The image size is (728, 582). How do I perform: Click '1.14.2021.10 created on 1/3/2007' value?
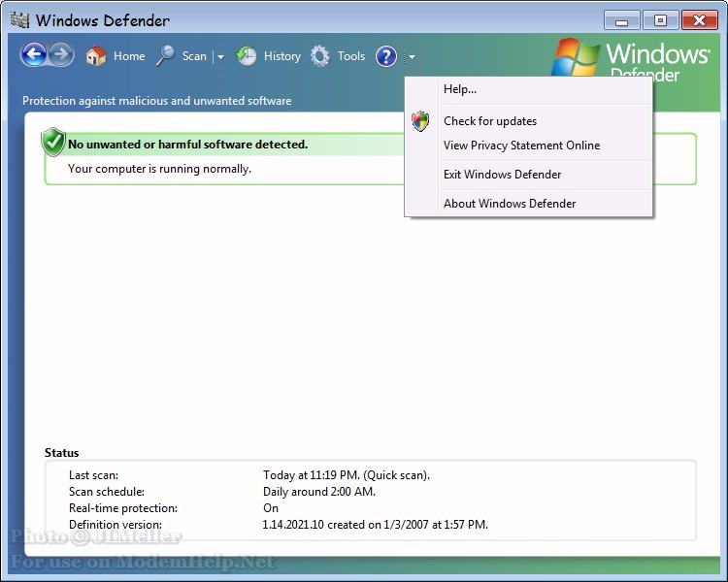[x=346, y=525]
